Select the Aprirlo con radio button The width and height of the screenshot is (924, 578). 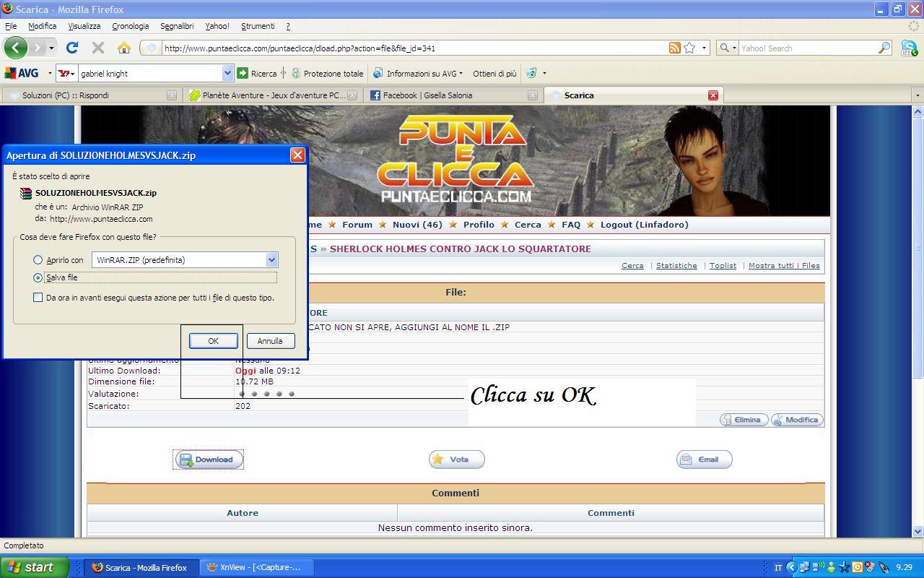(x=38, y=260)
